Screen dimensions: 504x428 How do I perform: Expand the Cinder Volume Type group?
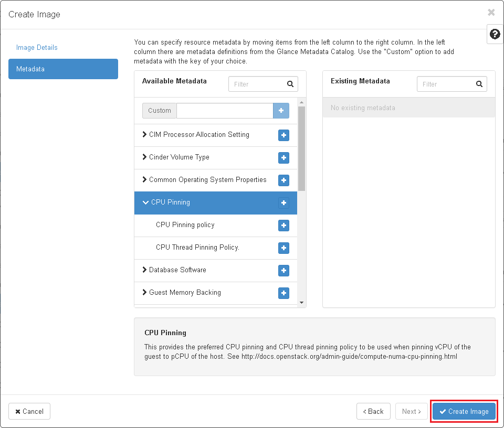point(178,158)
